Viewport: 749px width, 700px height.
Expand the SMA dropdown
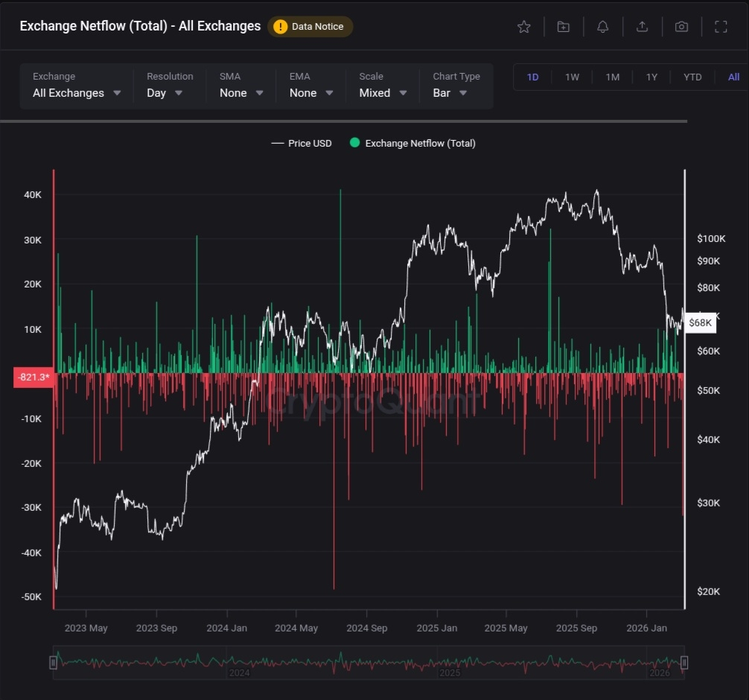[x=241, y=93]
